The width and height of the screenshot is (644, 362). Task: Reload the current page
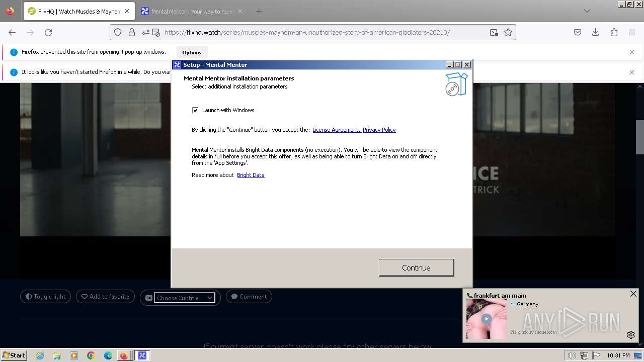[48, 32]
